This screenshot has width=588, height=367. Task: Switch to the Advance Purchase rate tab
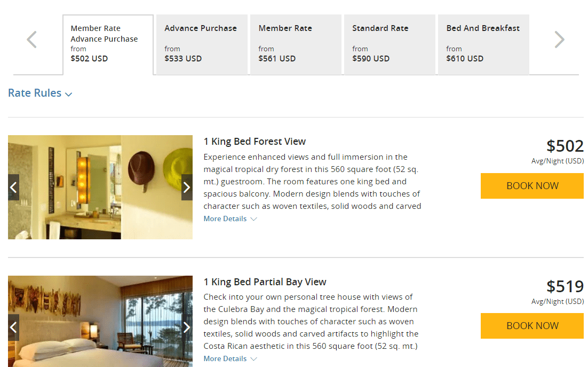point(201,44)
